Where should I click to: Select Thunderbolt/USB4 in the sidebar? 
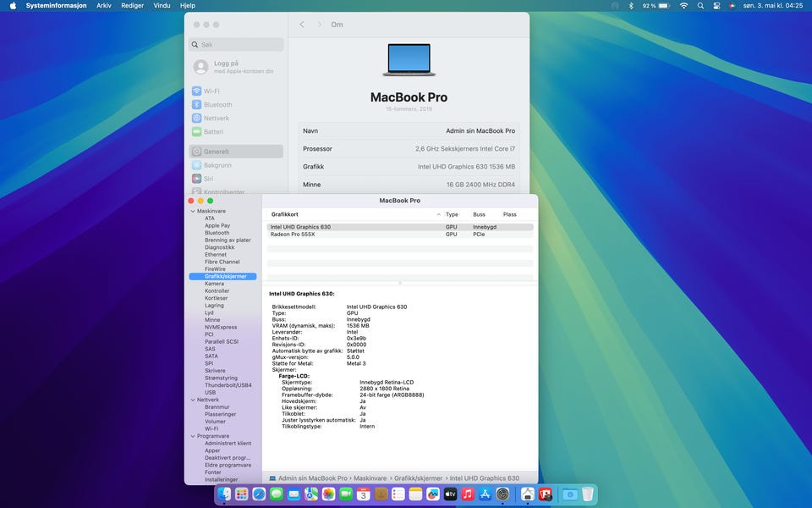click(228, 386)
